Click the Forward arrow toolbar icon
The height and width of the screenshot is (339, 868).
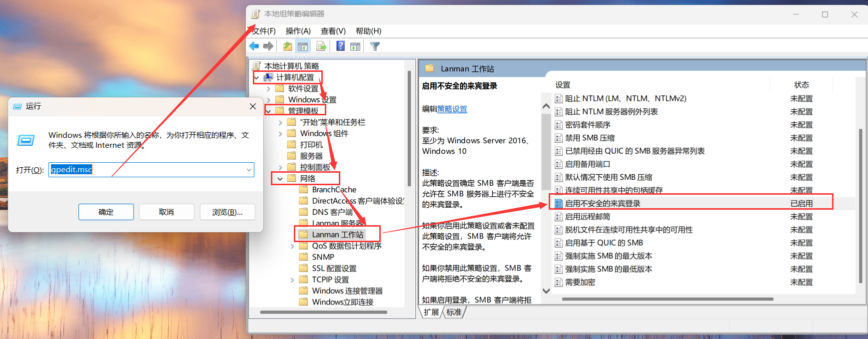pyautogui.click(x=268, y=46)
